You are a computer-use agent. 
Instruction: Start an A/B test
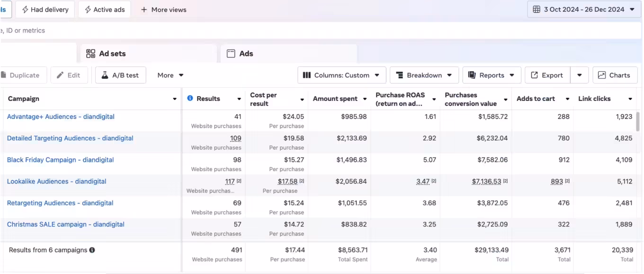coord(121,75)
